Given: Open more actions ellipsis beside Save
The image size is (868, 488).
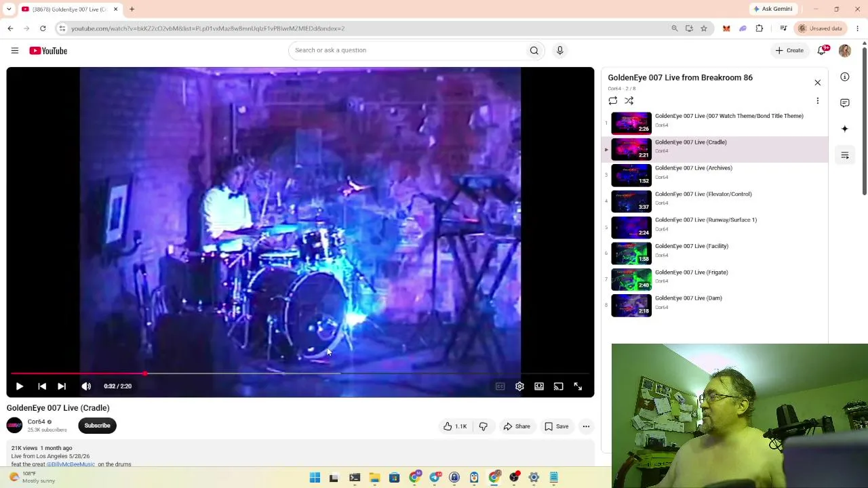Looking at the screenshot, I should click(586, 426).
